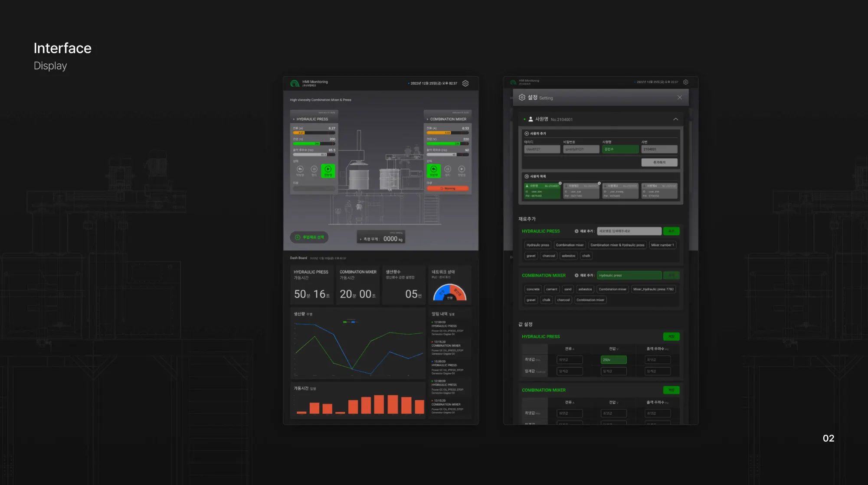This screenshot has width=868, height=485.
Task: Click the HMI Monitoring logo in dashboard header
Action: [x=295, y=83]
